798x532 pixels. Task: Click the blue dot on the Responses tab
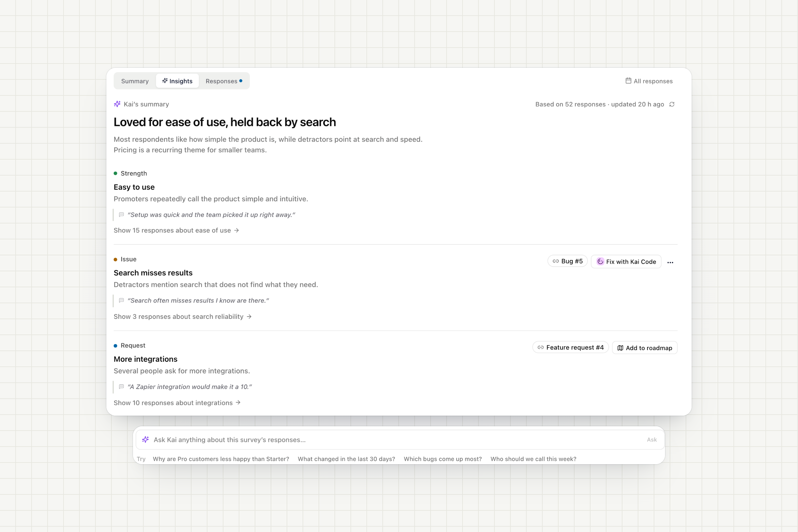(241, 81)
